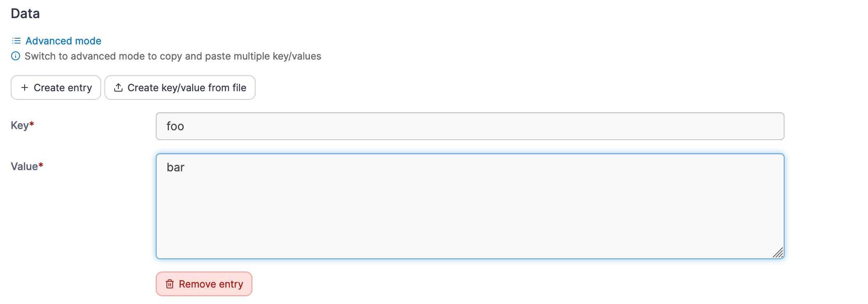Click the Value field label
The height and width of the screenshot is (304, 868).
coord(24,166)
